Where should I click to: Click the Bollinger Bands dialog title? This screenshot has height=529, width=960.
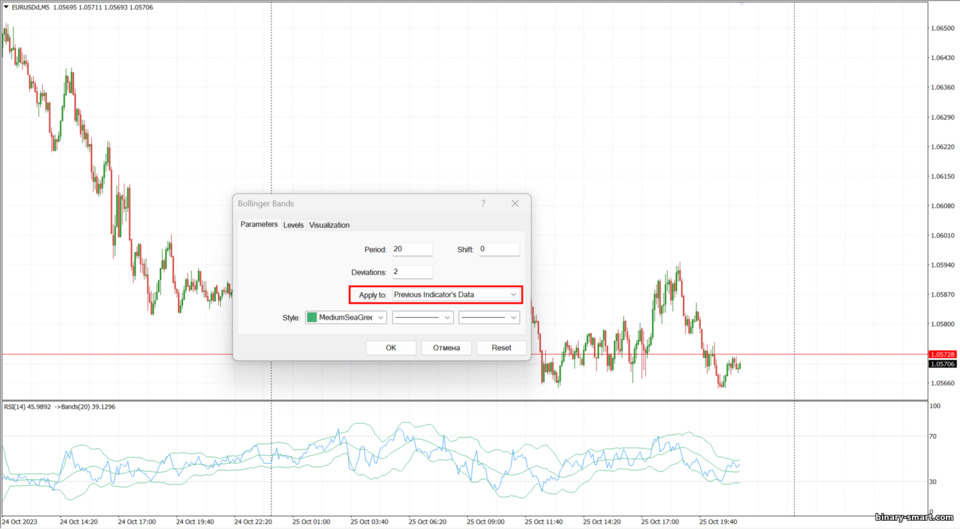(266, 203)
